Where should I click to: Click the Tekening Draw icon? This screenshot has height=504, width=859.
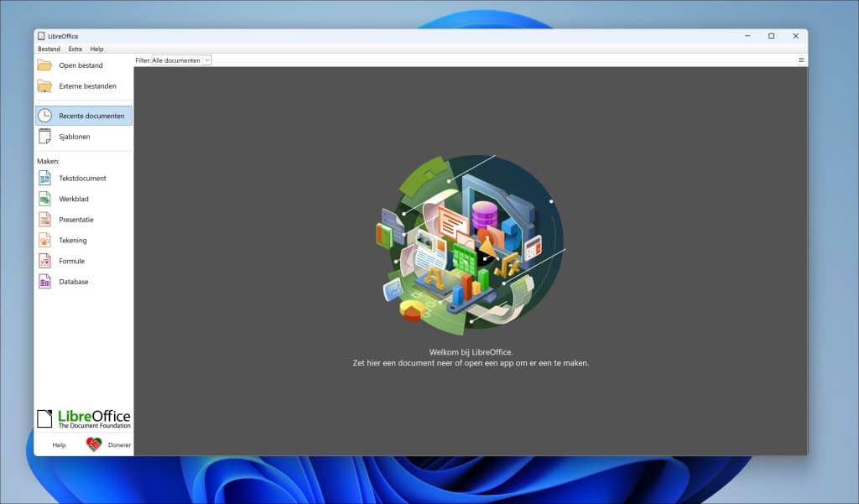point(44,241)
